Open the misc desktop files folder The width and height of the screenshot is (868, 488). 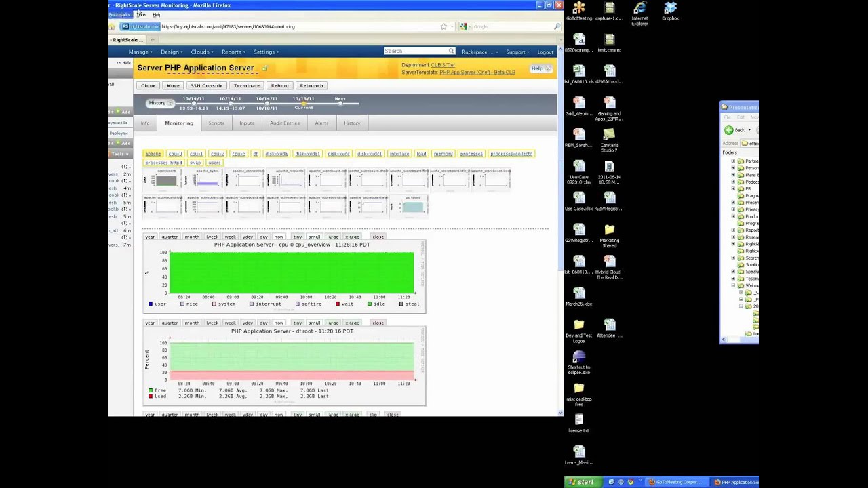point(578,394)
